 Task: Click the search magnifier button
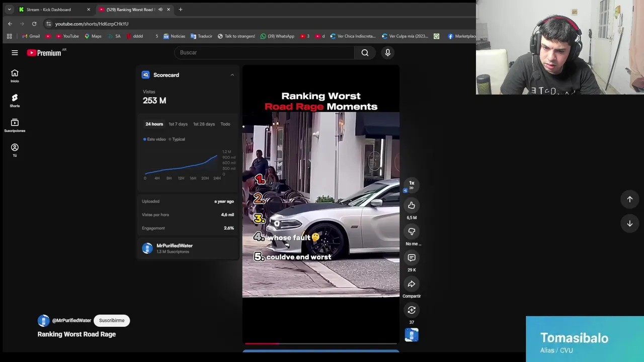click(365, 52)
